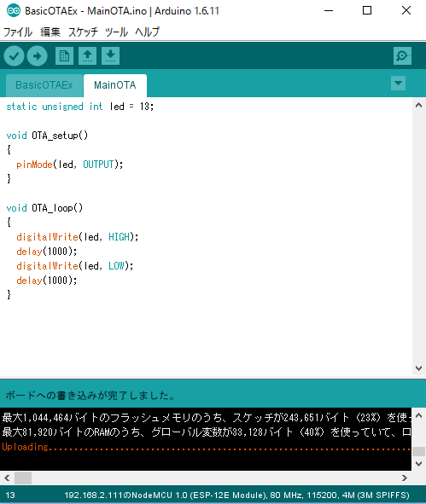
Task: Click the Verify checkmark icon
Action: point(14,56)
